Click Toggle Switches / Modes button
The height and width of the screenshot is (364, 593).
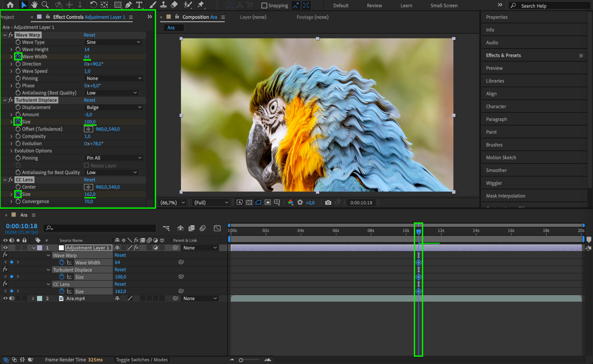tap(142, 360)
